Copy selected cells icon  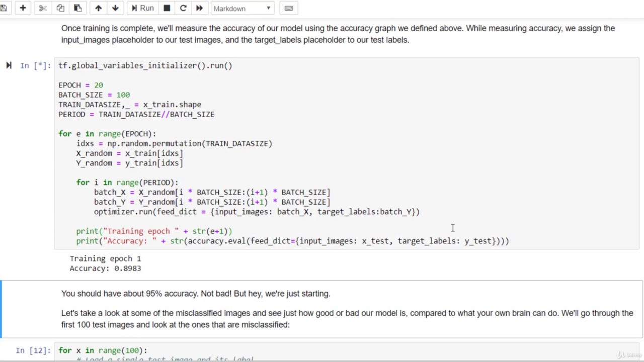[60, 8]
